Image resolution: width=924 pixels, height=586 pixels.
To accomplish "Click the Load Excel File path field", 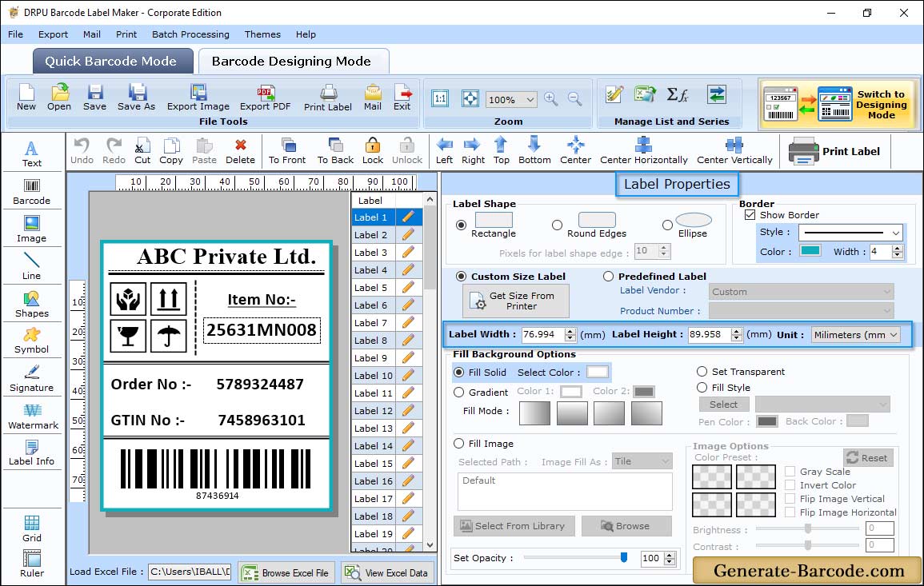I will pos(189,572).
